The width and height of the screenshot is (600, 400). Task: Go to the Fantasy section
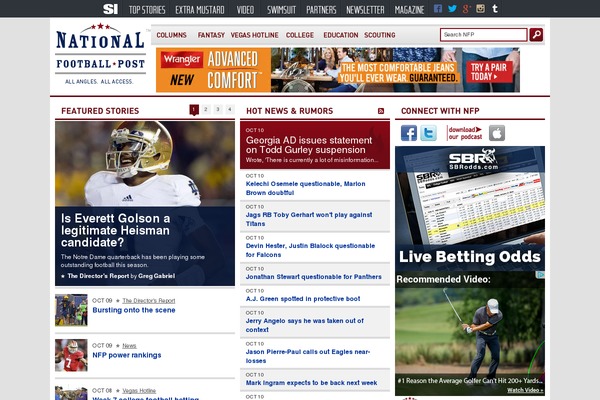(x=211, y=35)
